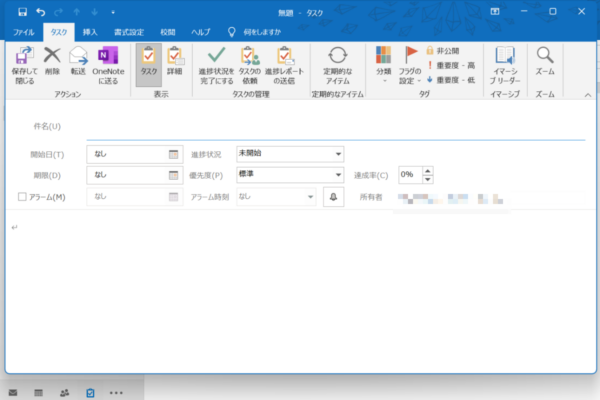Viewport: 600px width, 400px height.
Task: Click the 期限 due date field
Action: [x=128, y=175]
